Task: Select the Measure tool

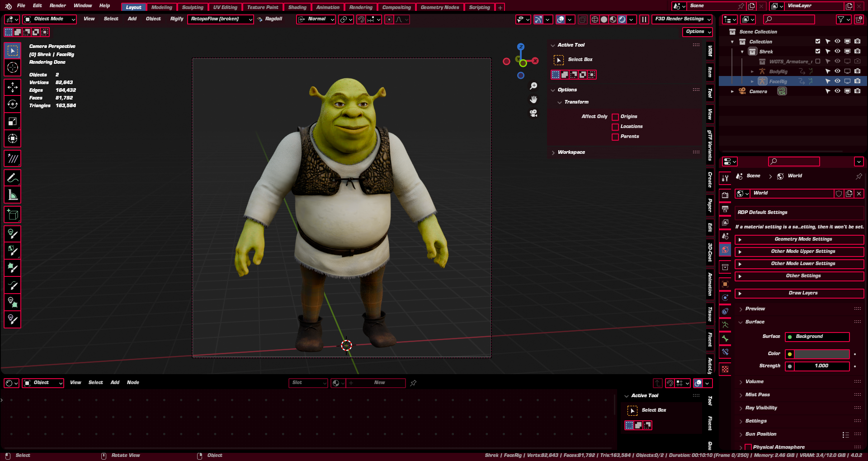Action: (13, 195)
